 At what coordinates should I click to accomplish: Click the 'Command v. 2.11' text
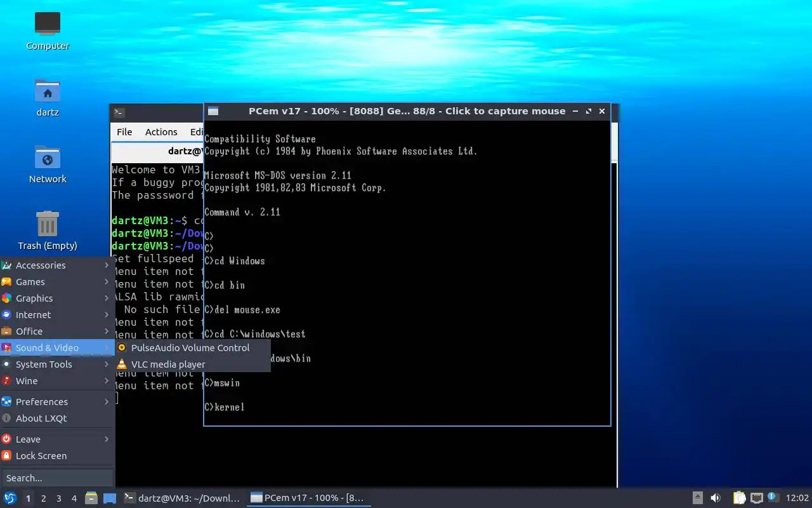click(242, 212)
